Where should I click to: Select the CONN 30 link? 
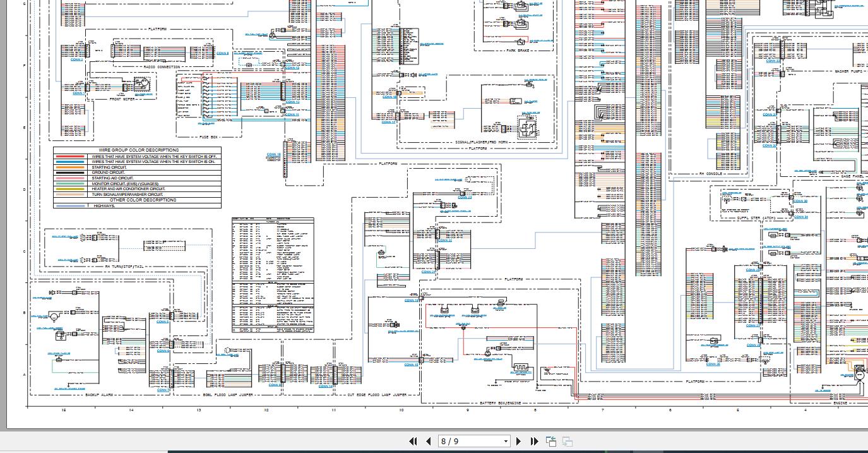click(x=800, y=200)
